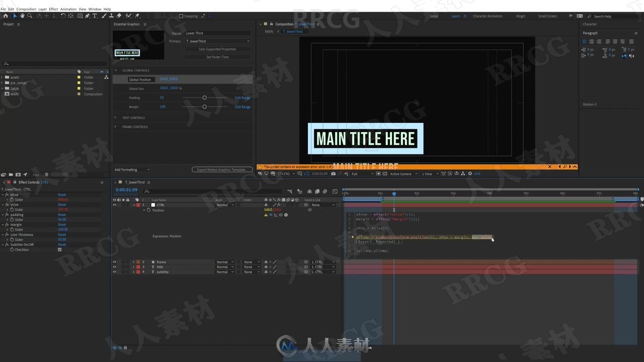Select the Rectangle shape tool
Image resolution: width=644 pixels, height=362 pixels.
coord(79,16)
